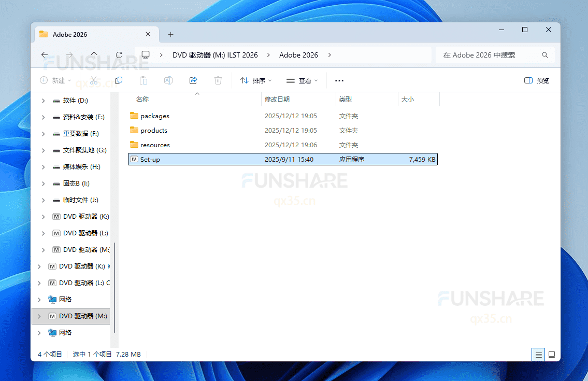
Task: Select 媒体娱乐 (H:) drive
Action: (x=81, y=167)
